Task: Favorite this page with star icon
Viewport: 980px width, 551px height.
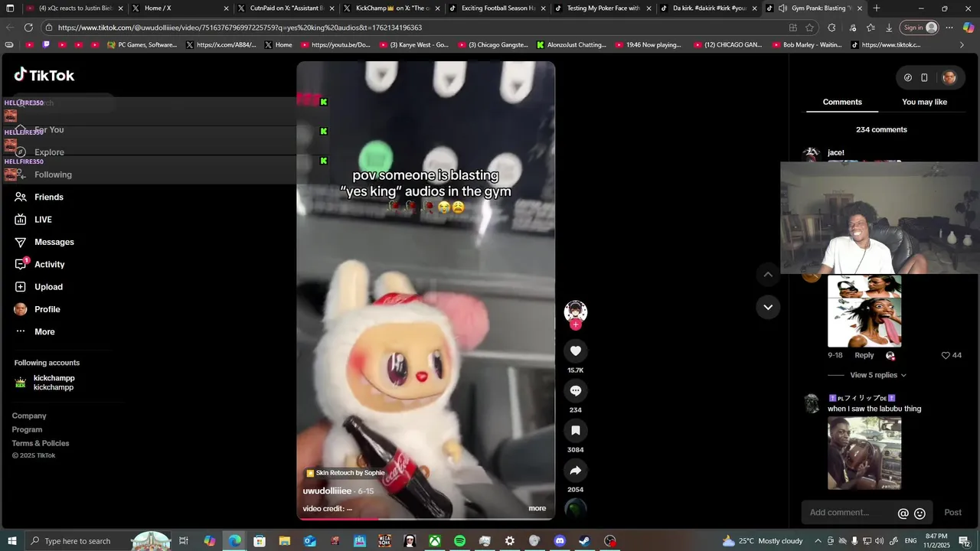Action: 810,28
